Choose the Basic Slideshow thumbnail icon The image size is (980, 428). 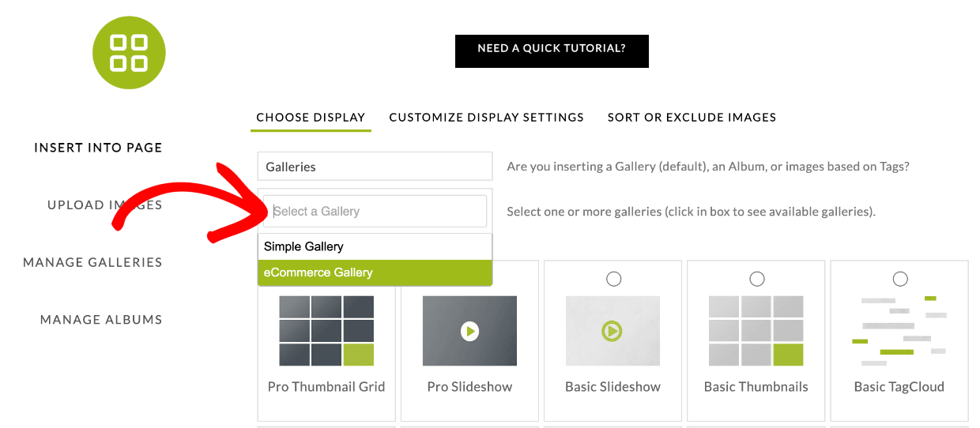(x=612, y=331)
